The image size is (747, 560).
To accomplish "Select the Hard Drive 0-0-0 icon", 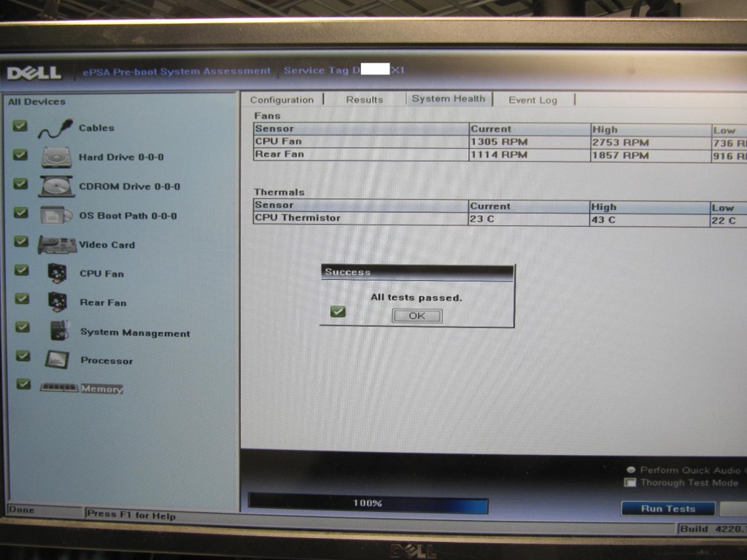I will click(x=56, y=157).
